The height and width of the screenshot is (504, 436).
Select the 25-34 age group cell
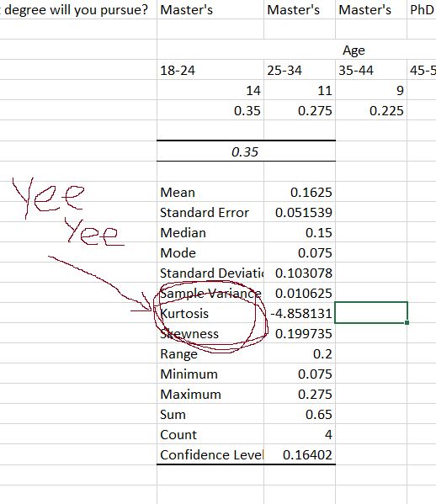pos(300,70)
